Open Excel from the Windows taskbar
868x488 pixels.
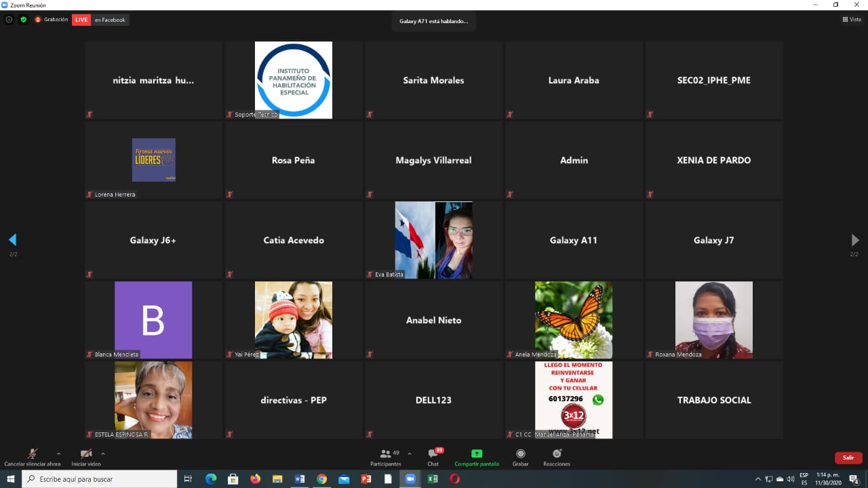[x=432, y=479]
